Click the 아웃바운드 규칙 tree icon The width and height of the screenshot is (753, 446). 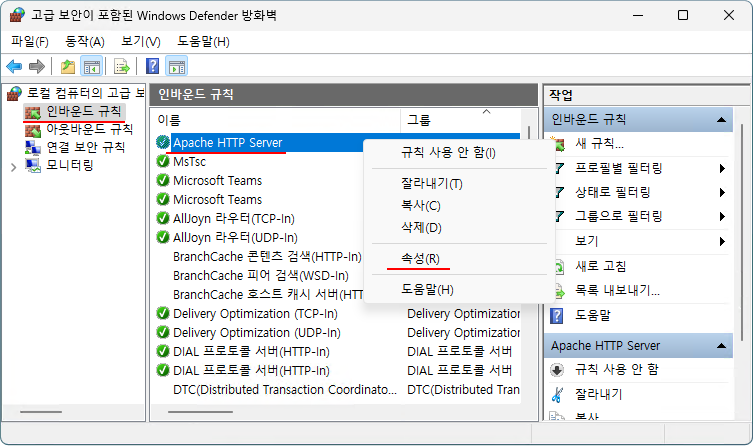tap(33, 130)
